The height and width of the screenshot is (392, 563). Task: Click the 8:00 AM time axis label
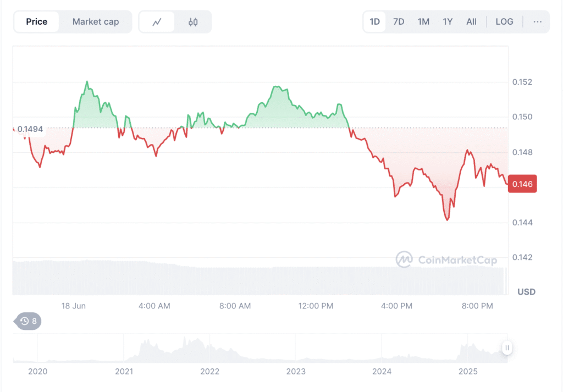coord(235,306)
